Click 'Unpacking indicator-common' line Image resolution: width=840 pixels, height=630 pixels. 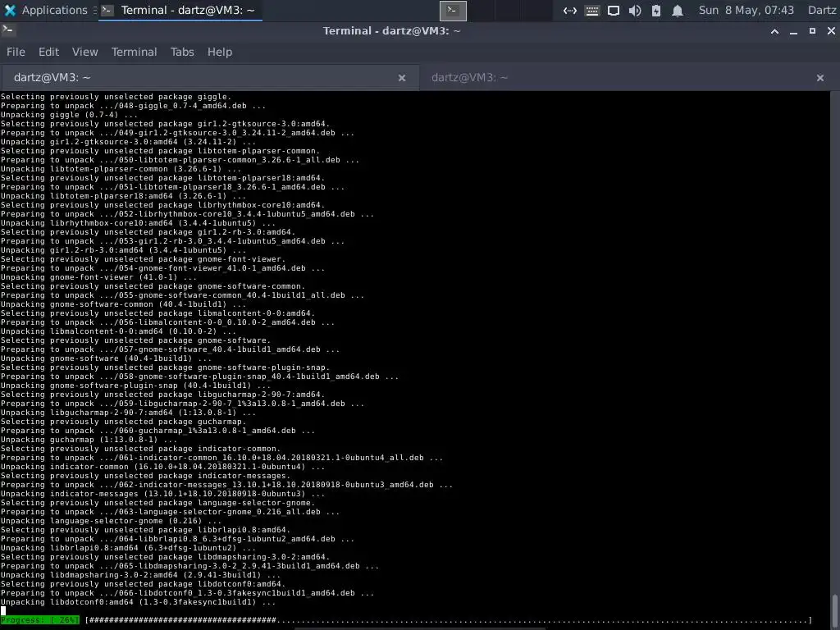click(x=163, y=467)
